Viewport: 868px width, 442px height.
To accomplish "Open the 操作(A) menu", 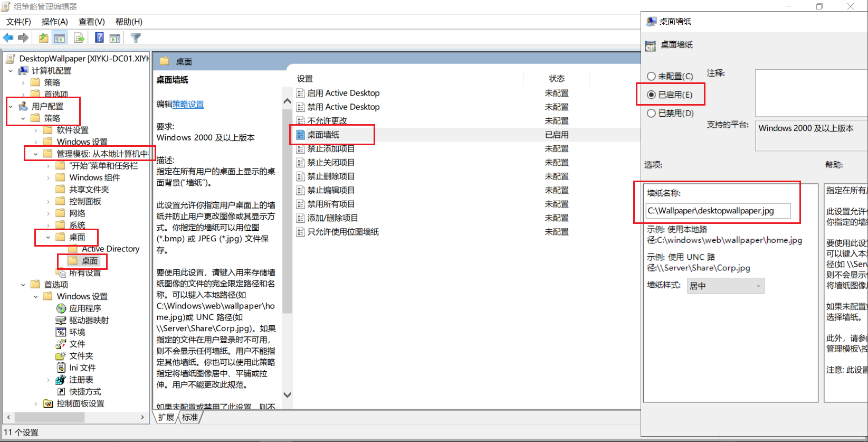I will coord(55,22).
